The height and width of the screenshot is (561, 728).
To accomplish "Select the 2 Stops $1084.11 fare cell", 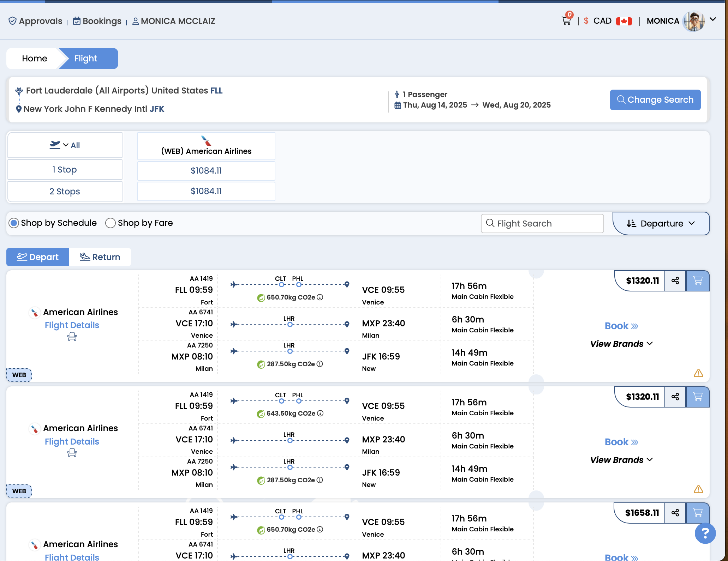I will (x=206, y=191).
